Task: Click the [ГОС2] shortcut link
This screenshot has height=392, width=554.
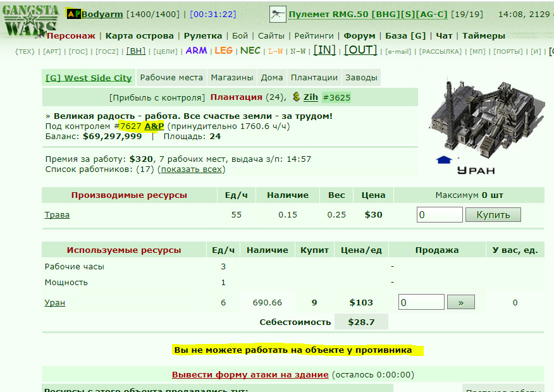Action: (107, 52)
